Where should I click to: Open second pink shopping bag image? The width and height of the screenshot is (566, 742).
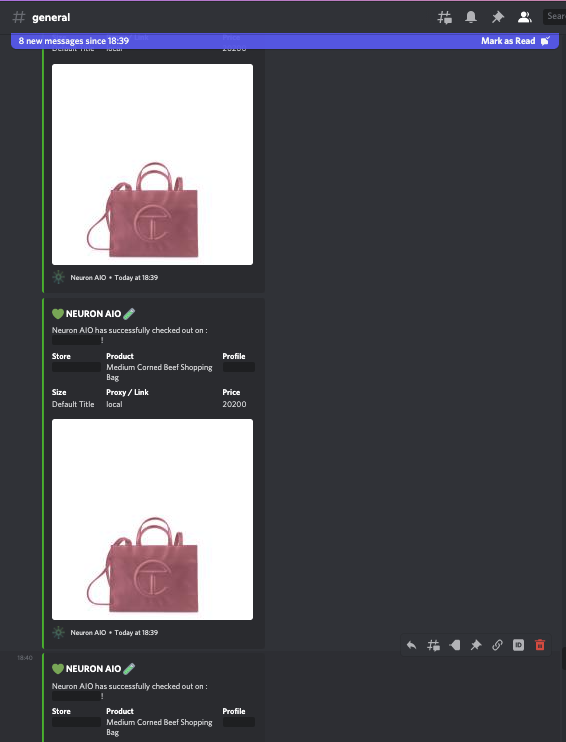(152, 519)
